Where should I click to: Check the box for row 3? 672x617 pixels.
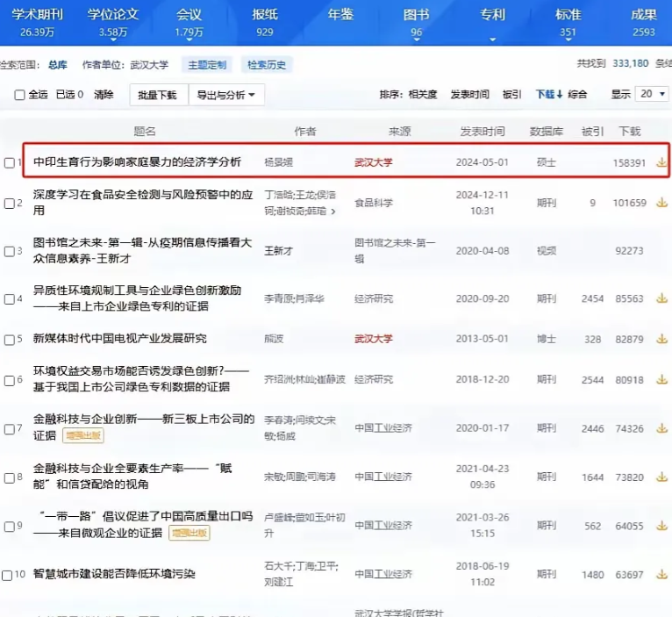[9, 251]
